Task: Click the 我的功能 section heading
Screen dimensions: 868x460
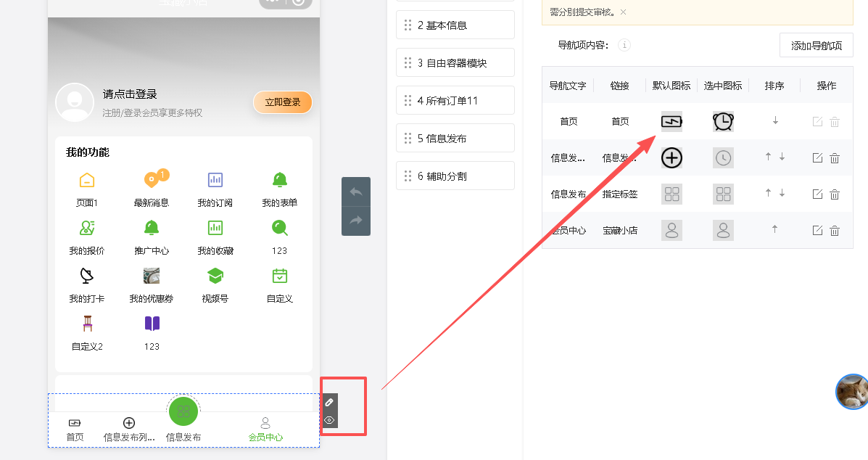Action: pos(88,152)
